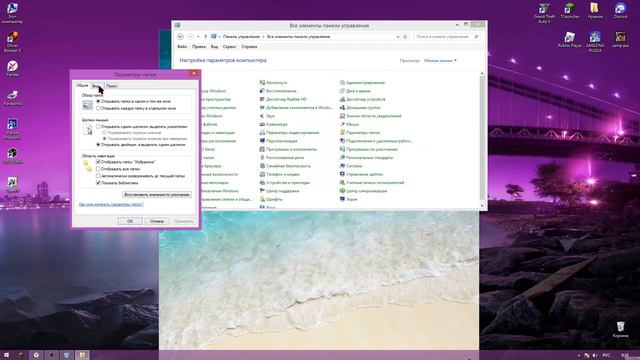The image size is (640, 360).
Task: Select open each folder in separate window
Action: click(98, 109)
